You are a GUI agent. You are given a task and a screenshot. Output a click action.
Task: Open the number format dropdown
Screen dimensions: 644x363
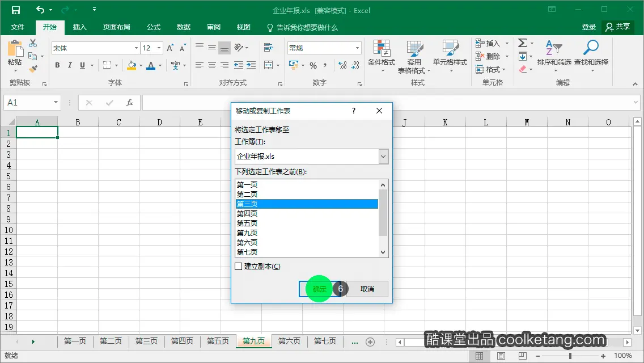pyautogui.click(x=357, y=48)
